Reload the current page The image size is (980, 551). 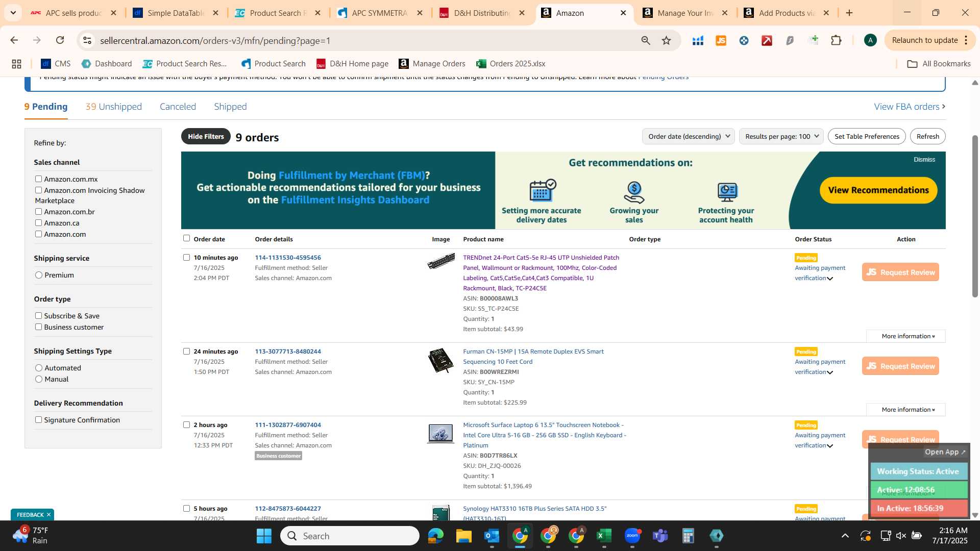[x=60, y=40]
